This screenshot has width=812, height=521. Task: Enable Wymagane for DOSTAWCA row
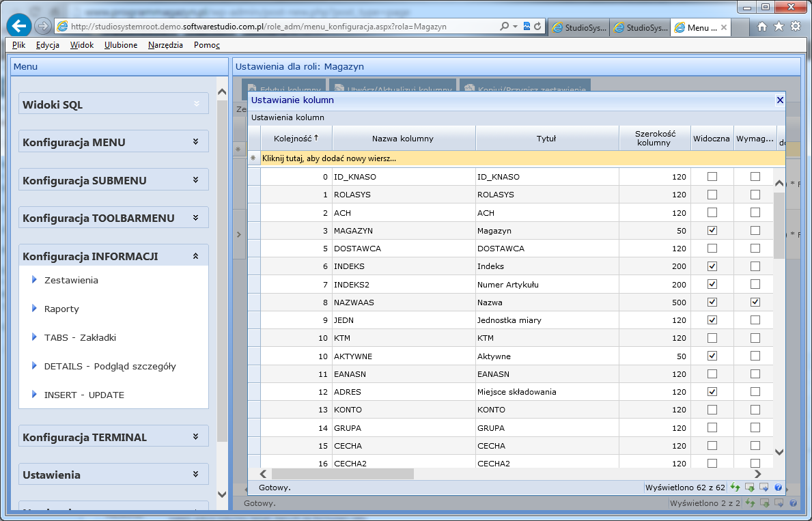755,248
